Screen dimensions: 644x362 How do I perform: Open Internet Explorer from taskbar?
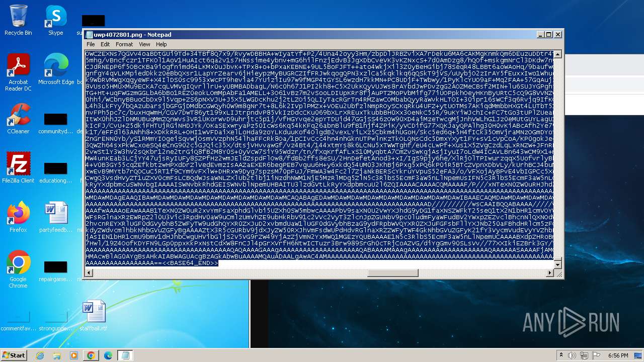coord(40,355)
